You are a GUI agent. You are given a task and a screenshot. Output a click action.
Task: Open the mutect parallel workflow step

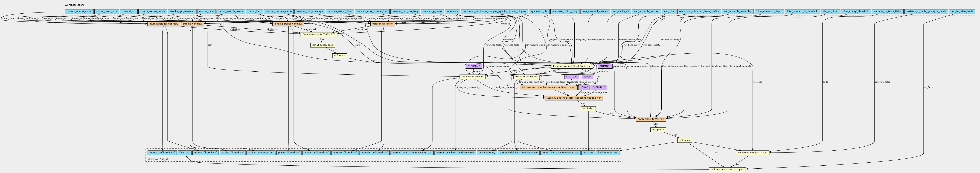(x=164, y=24)
